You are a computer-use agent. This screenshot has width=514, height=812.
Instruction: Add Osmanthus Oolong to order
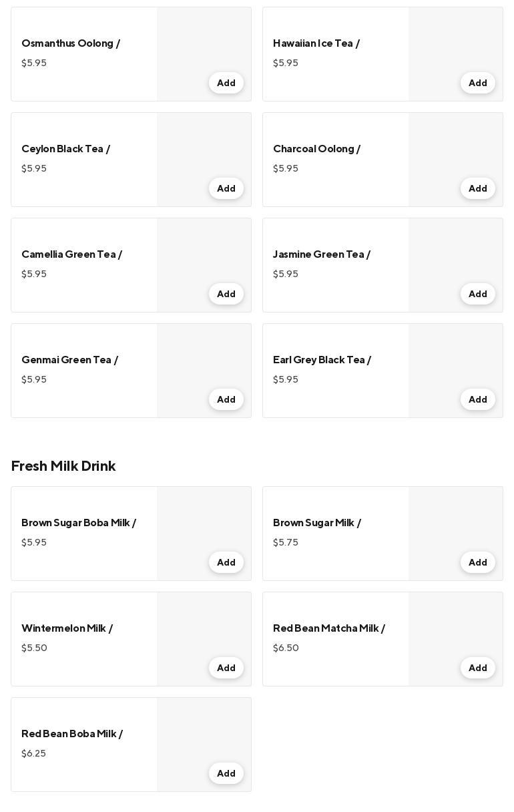click(x=226, y=83)
